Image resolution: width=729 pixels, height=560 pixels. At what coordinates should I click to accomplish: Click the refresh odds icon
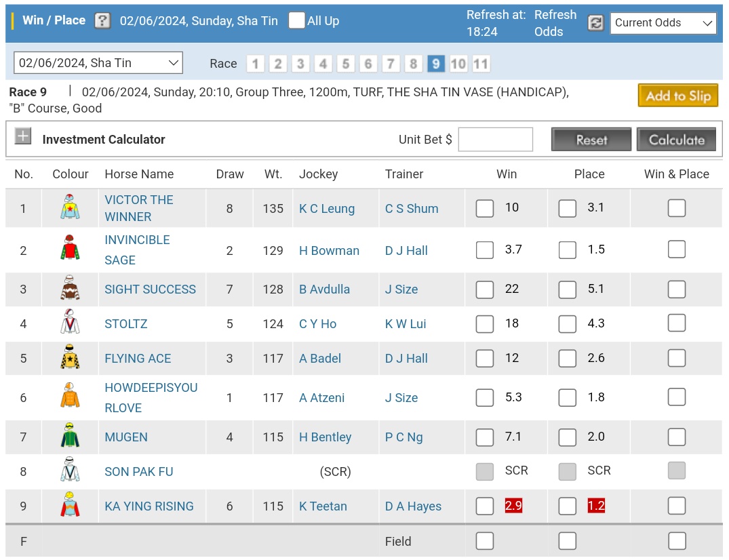click(595, 22)
